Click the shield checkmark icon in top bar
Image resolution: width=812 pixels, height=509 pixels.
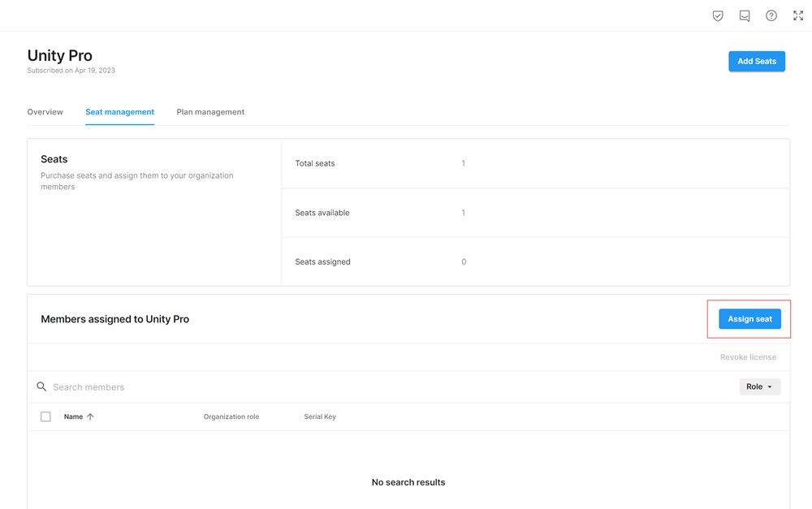pyautogui.click(x=718, y=16)
